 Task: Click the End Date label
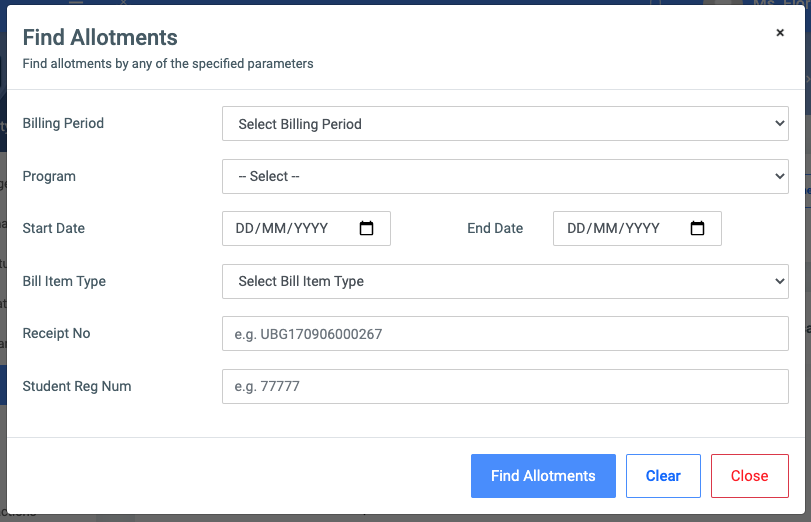point(495,228)
